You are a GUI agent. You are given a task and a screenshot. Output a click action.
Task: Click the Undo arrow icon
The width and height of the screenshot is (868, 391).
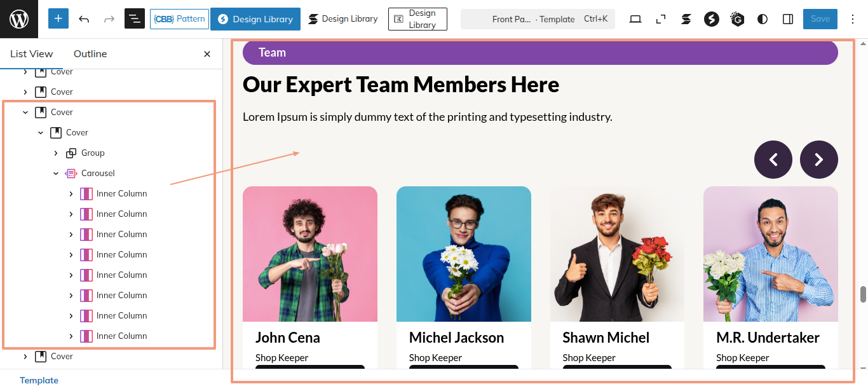[x=84, y=19]
